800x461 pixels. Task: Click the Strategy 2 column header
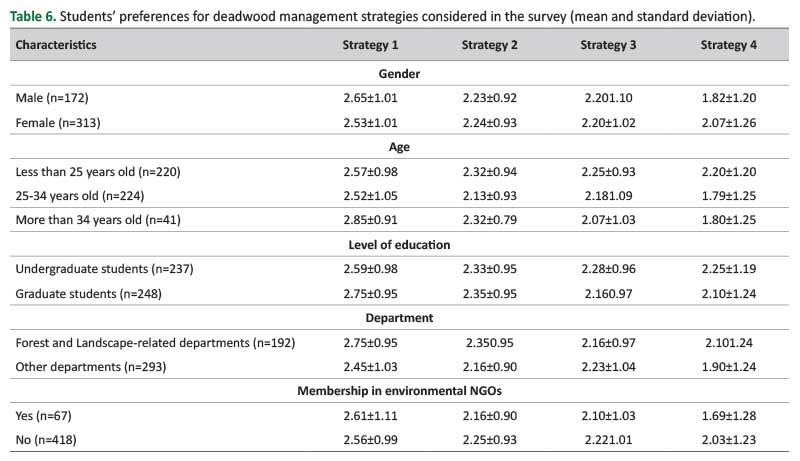[x=489, y=46]
